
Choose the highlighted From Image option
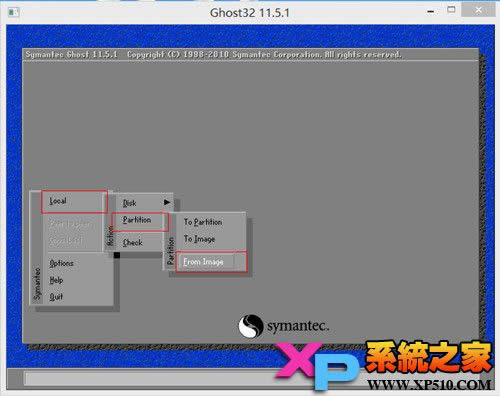pos(211,262)
